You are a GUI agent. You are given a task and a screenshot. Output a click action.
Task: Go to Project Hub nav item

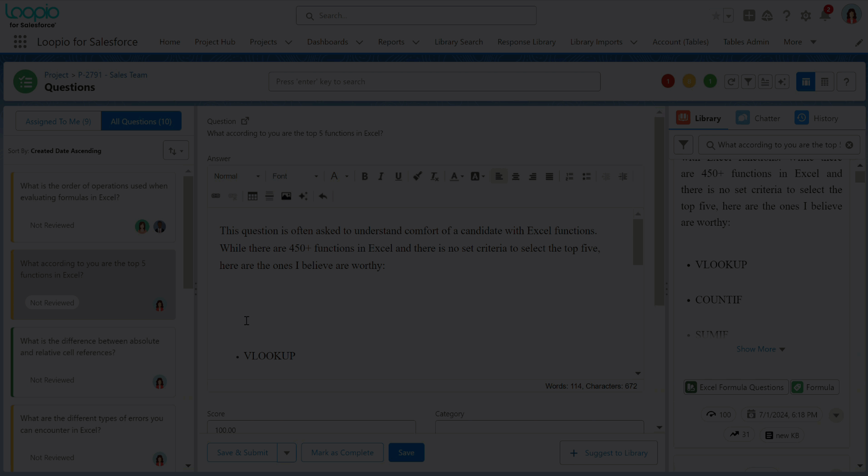click(215, 42)
